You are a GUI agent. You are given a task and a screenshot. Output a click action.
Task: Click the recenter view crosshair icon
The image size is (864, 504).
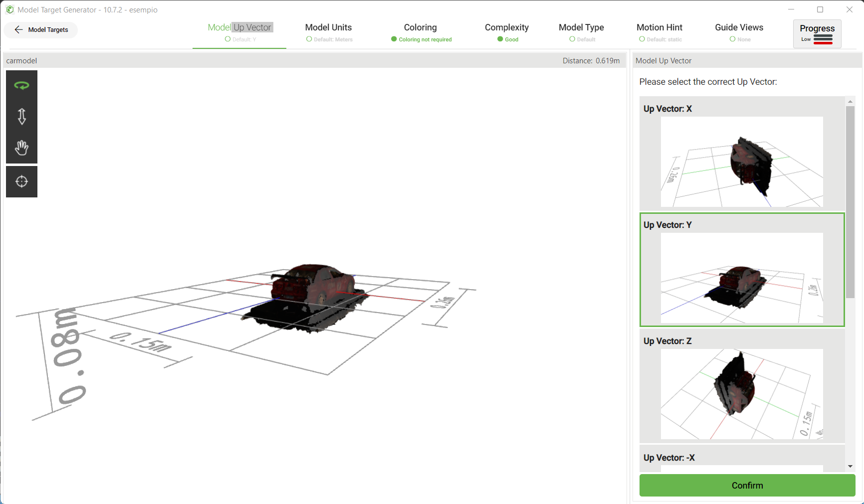pyautogui.click(x=21, y=181)
